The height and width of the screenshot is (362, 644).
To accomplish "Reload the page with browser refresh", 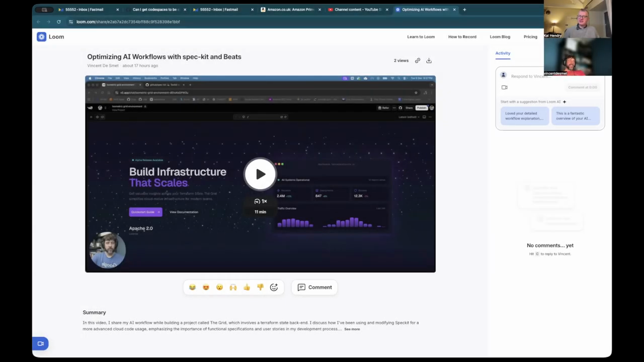I will point(59,22).
